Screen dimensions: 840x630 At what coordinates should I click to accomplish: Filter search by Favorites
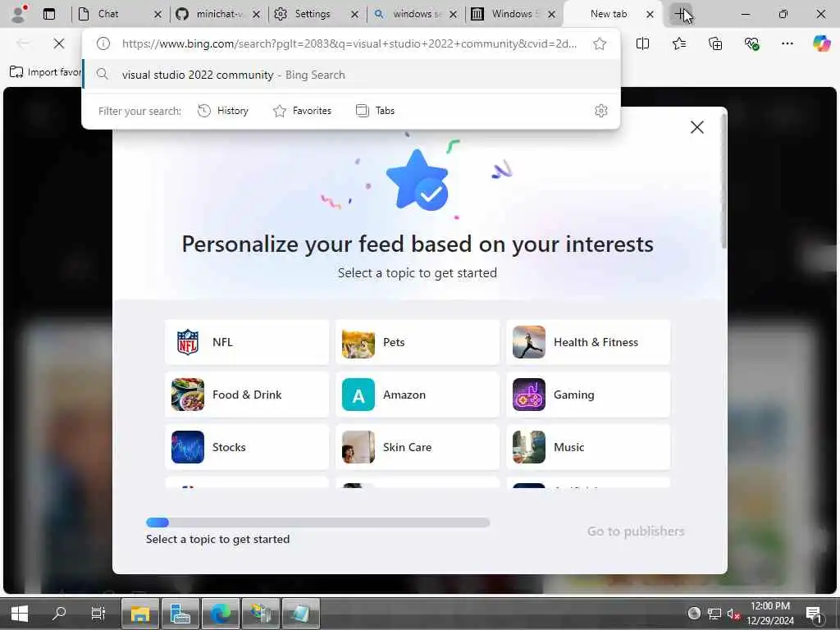303,111
